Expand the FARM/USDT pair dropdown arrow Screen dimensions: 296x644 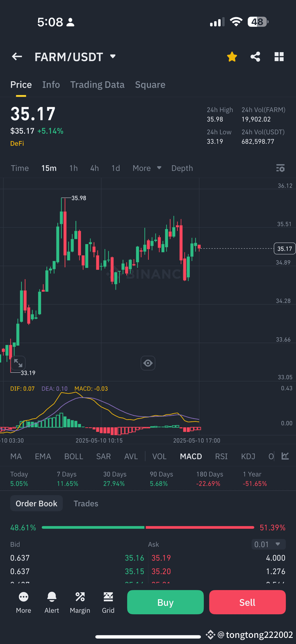(113, 57)
